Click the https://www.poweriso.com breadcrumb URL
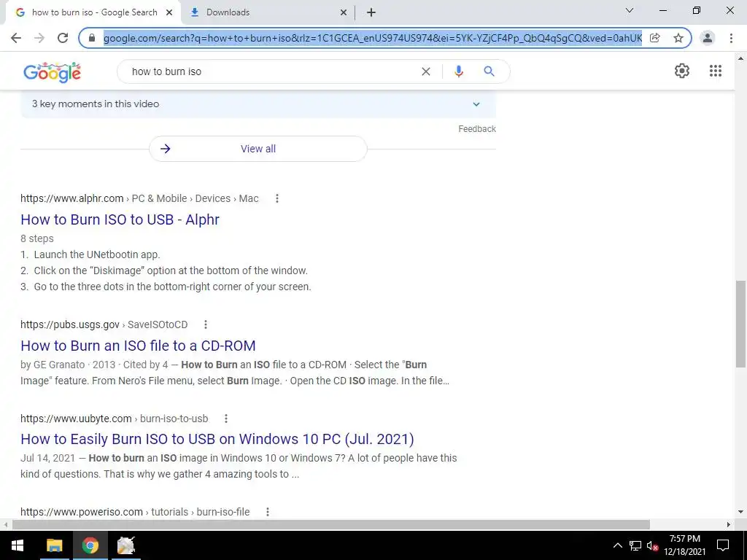Screen dimensions: 747x560 pyautogui.click(x=82, y=512)
